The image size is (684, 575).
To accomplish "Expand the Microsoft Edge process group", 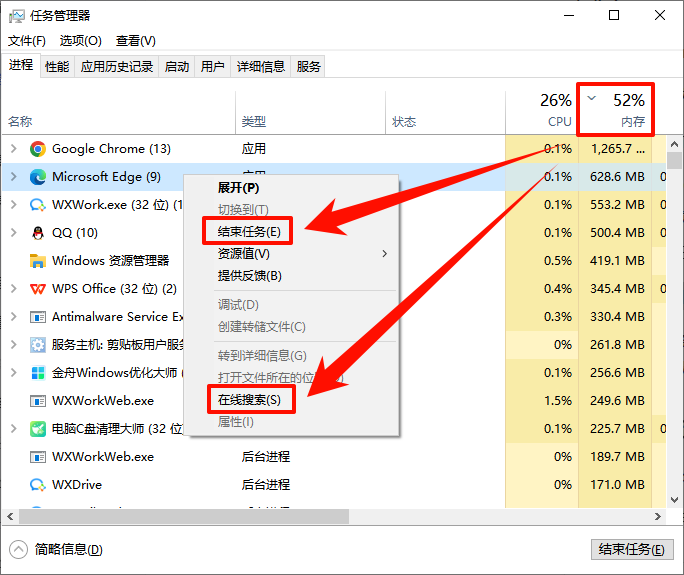I will tap(14, 177).
